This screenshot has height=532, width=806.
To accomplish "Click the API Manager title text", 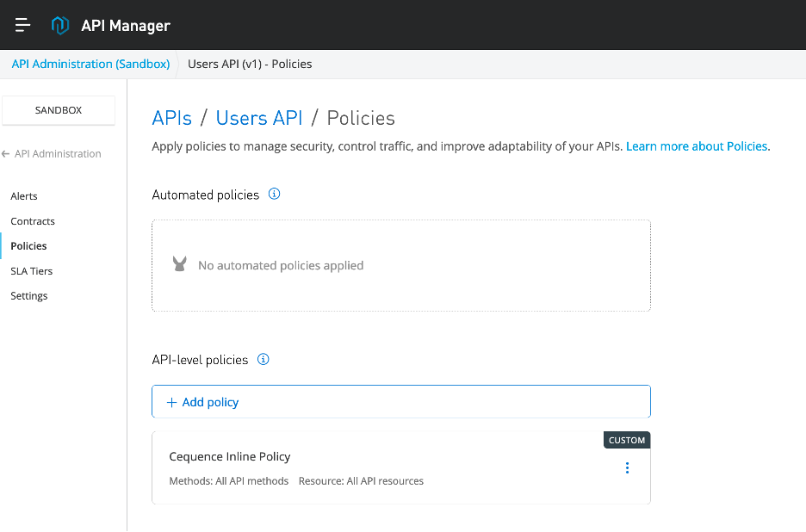I will 126,25.
